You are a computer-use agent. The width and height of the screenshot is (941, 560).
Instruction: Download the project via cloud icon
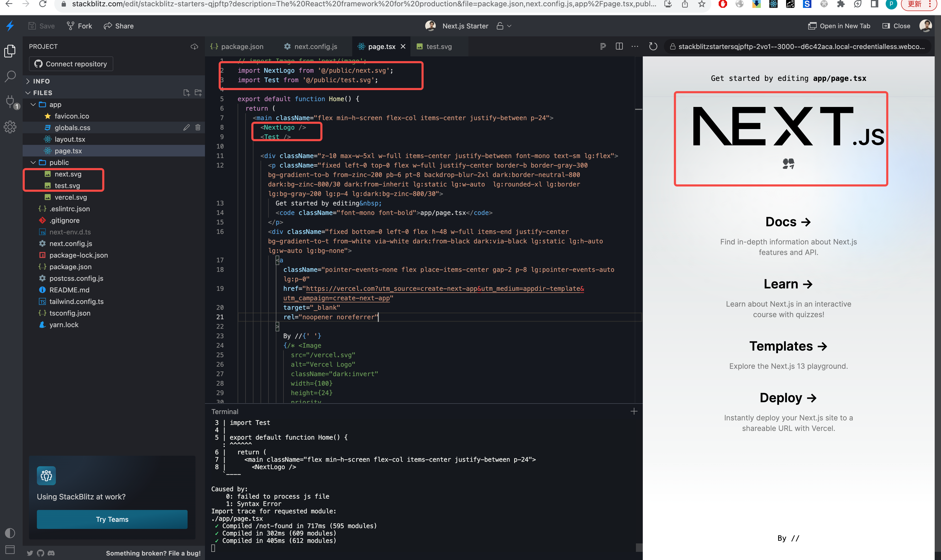(x=194, y=46)
